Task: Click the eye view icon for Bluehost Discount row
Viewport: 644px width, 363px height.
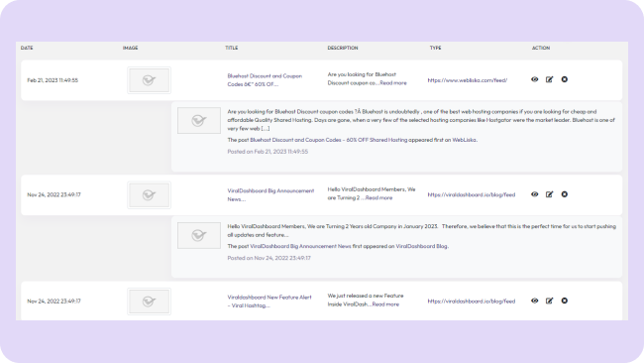Action: pyautogui.click(x=534, y=79)
